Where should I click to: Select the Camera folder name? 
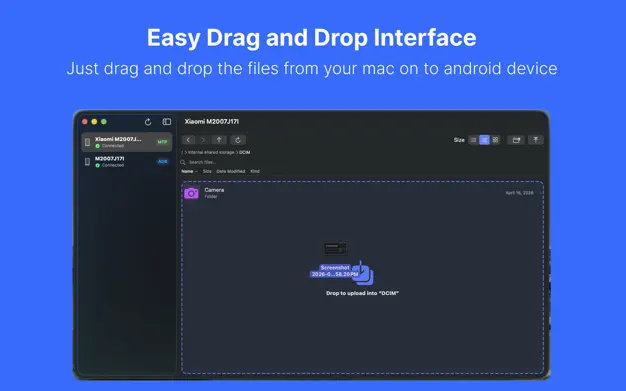[x=214, y=190]
